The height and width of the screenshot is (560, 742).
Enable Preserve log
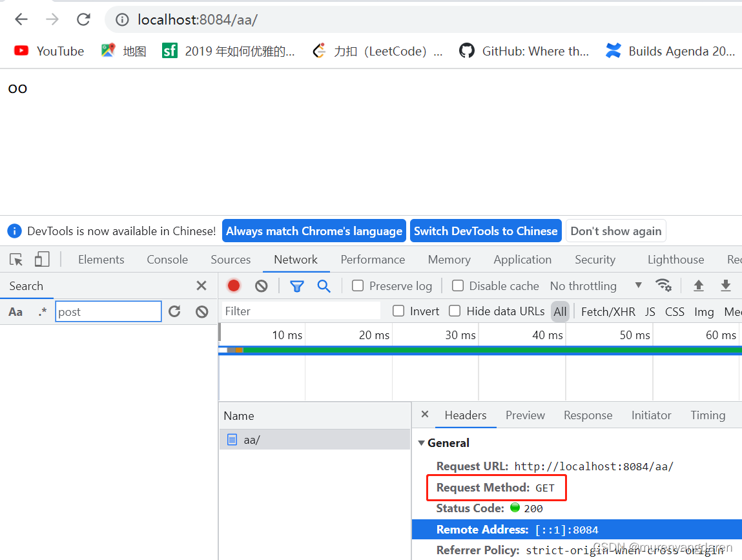point(356,285)
